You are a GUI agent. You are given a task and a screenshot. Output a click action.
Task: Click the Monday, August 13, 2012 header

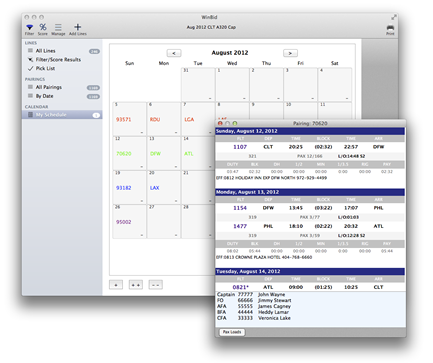[x=310, y=192]
